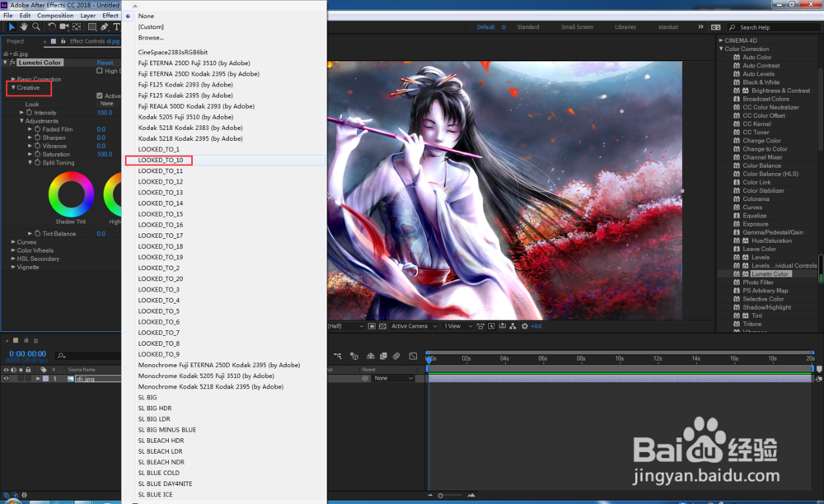The height and width of the screenshot is (504, 824).
Task: Expand the Vignette section
Action: pyautogui.click(x=13, y=267)
